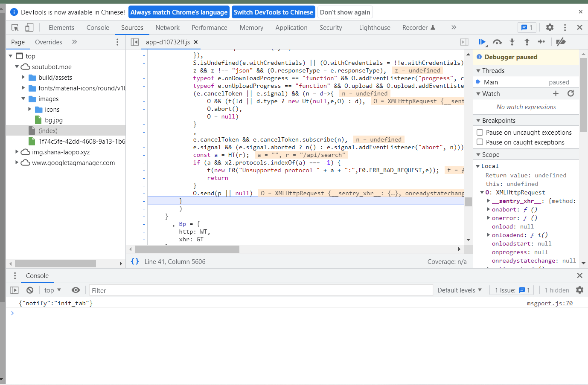Select the bg.jpg file

click(x=54, y=120)
